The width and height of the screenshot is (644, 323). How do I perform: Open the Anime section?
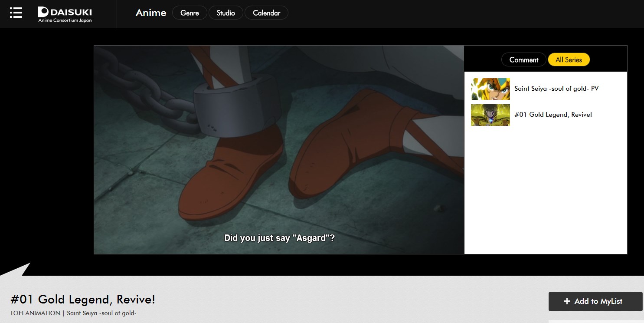coord(151,13)
